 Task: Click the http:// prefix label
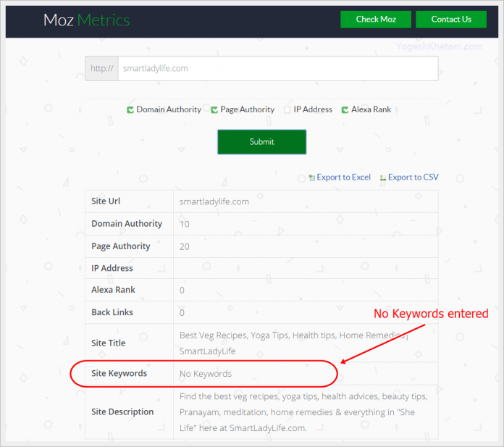click(x=102, y=69)
